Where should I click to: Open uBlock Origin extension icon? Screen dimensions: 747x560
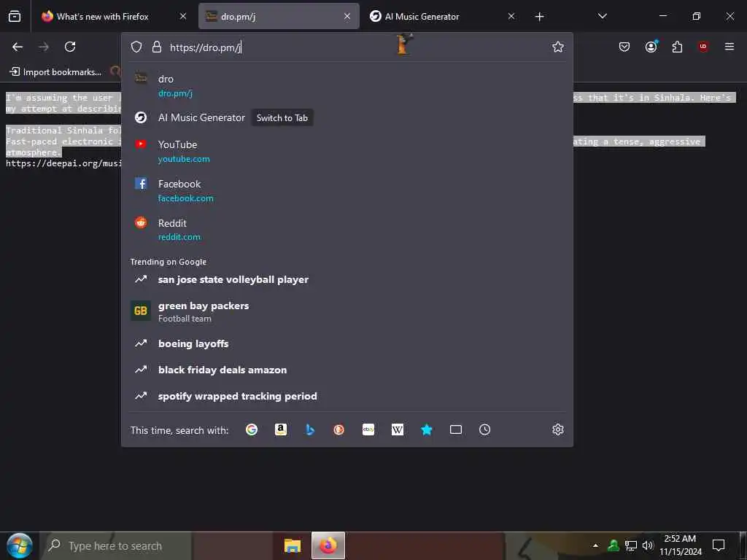tap(703, 47)
